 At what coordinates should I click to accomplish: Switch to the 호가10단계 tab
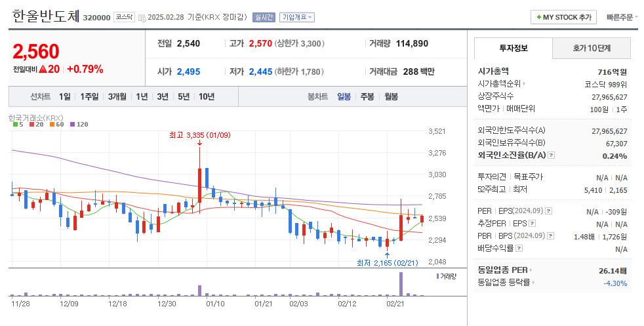(592, 48)
